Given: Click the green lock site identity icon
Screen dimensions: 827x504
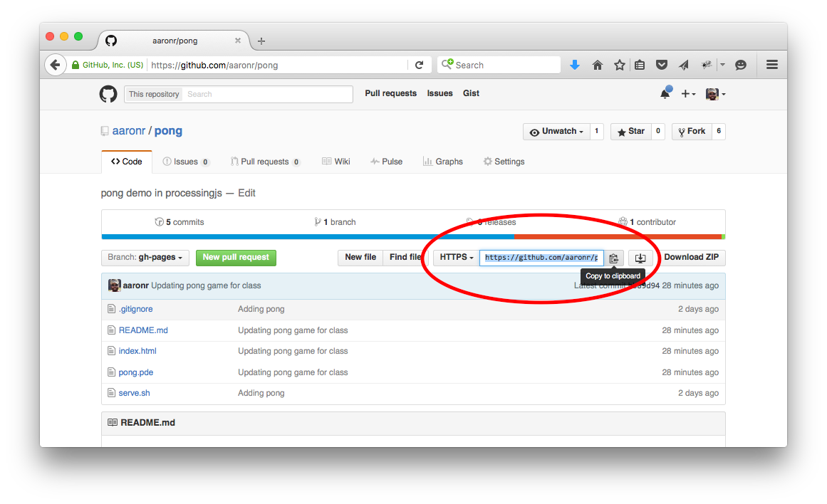Looking at the screenshot, I should pos(76,65).
